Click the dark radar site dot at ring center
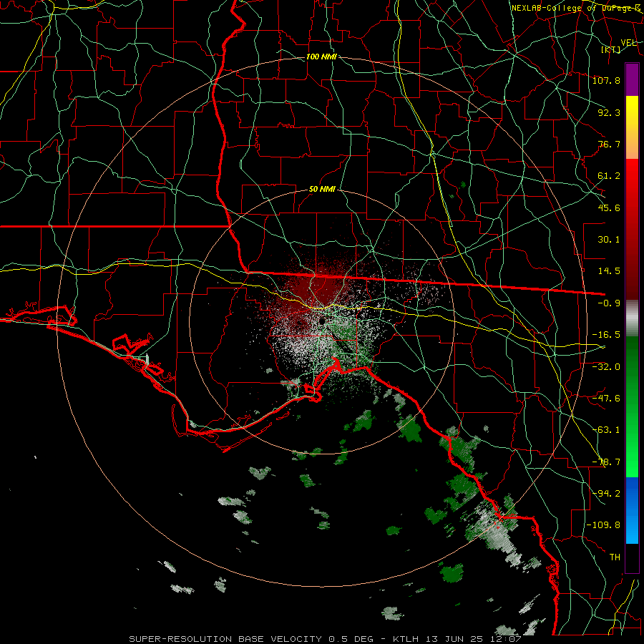This screenshot has width=644, height=644. pos(323,321)
